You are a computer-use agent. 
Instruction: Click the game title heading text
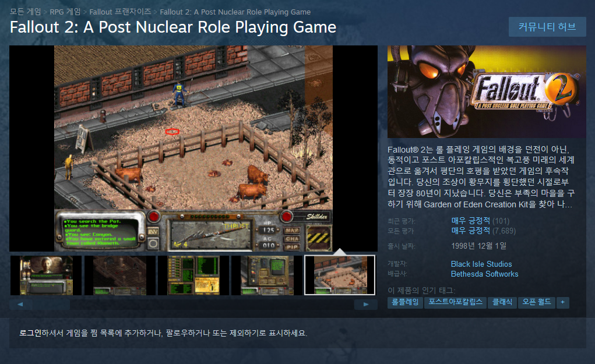173,27
